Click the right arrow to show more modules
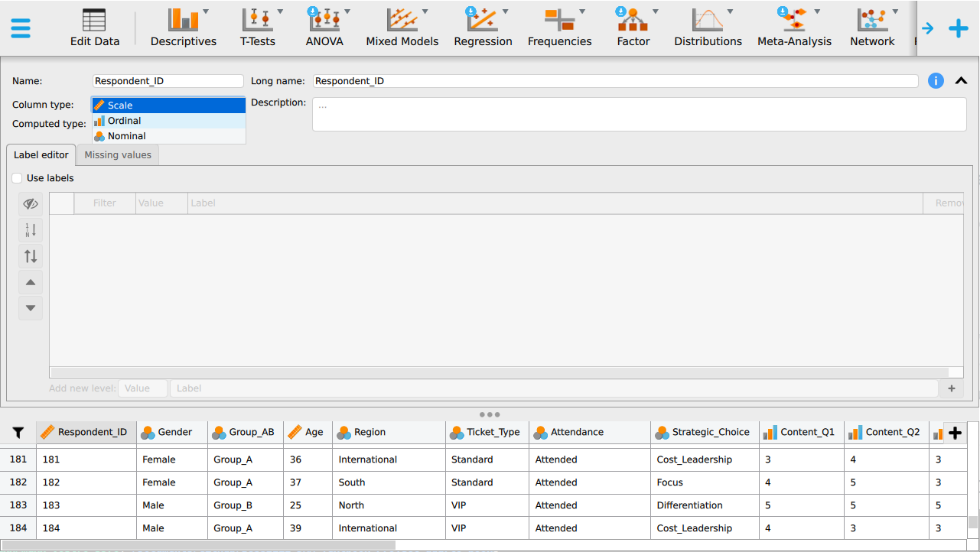The image size is (980, 552). [928, 28]
